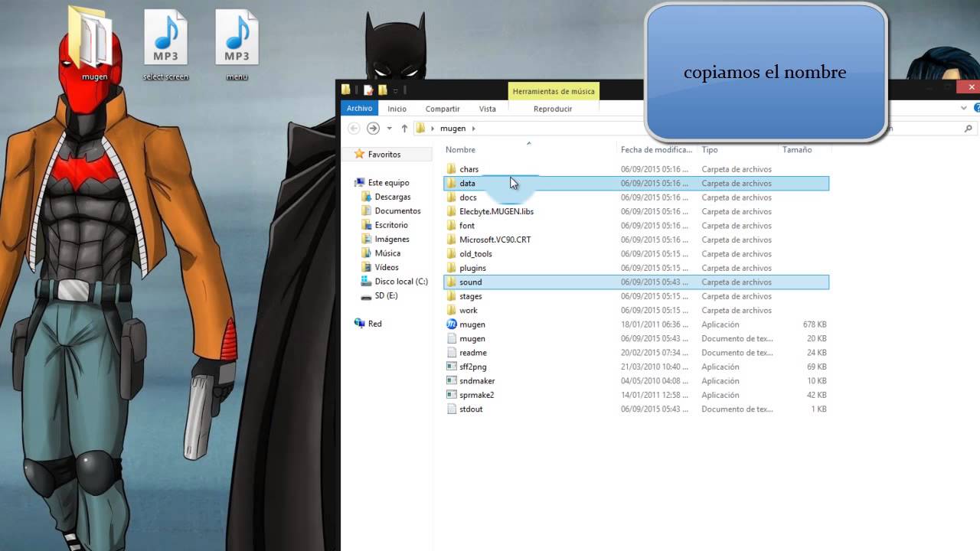
Task: Open the Archivo menu
Action: [359, 109]
